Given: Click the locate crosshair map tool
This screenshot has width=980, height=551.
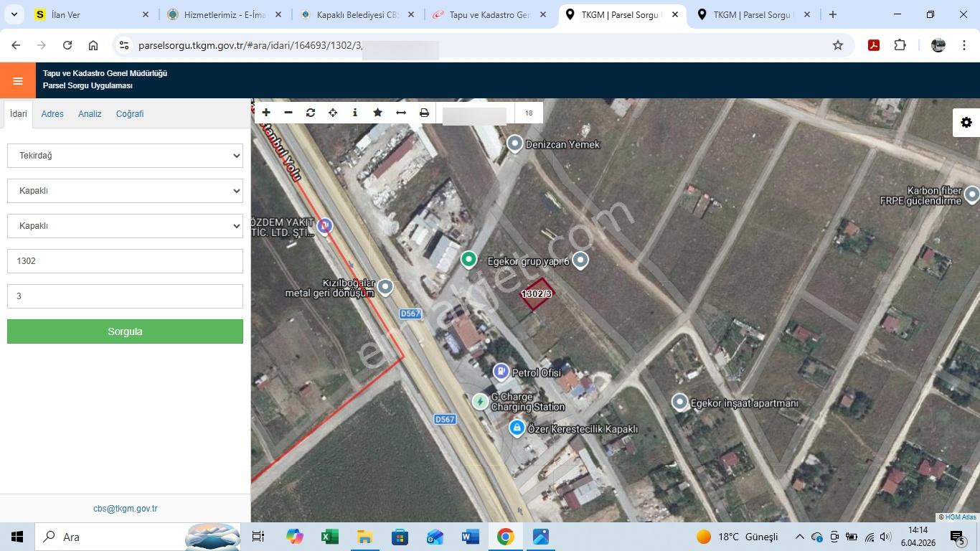Looking at the screenshot, I should point(333,113).
